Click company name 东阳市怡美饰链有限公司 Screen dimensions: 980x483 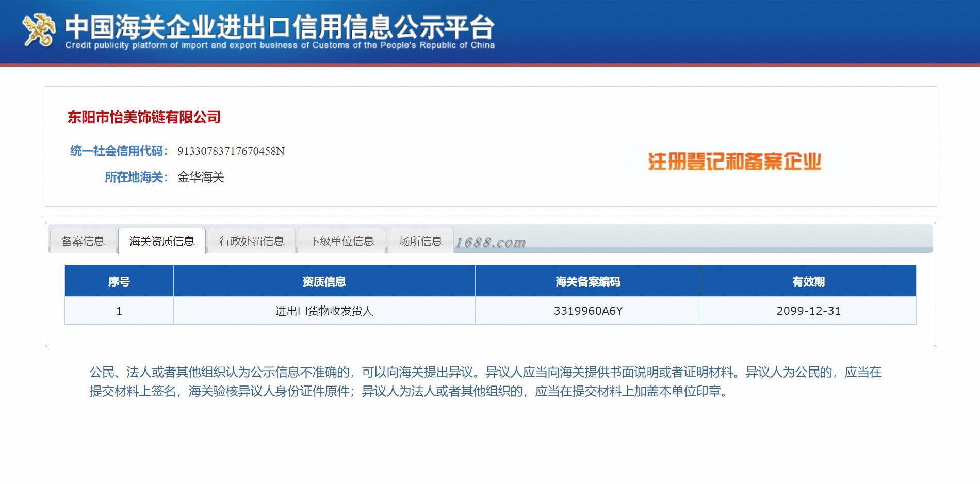click(x=144, y=117)
